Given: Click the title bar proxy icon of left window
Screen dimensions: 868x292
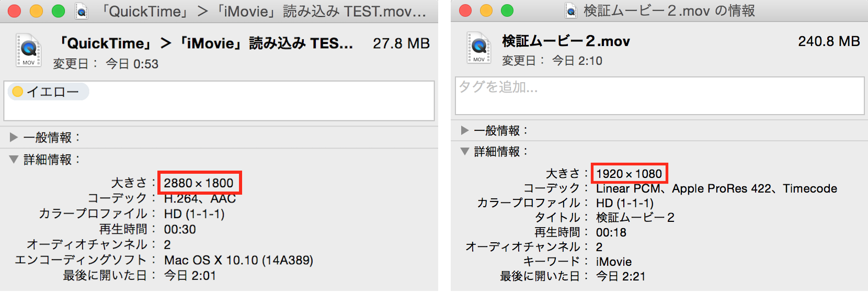Looking at the screenshot, I should click(x=82, y=11).
